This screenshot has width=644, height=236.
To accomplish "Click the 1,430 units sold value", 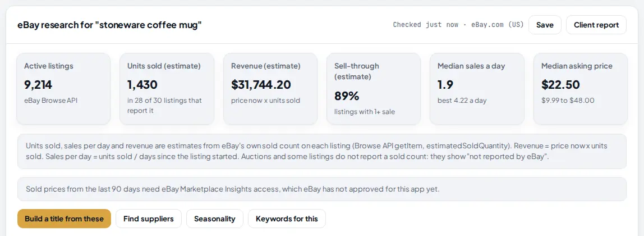I will [x=142, y=85].
